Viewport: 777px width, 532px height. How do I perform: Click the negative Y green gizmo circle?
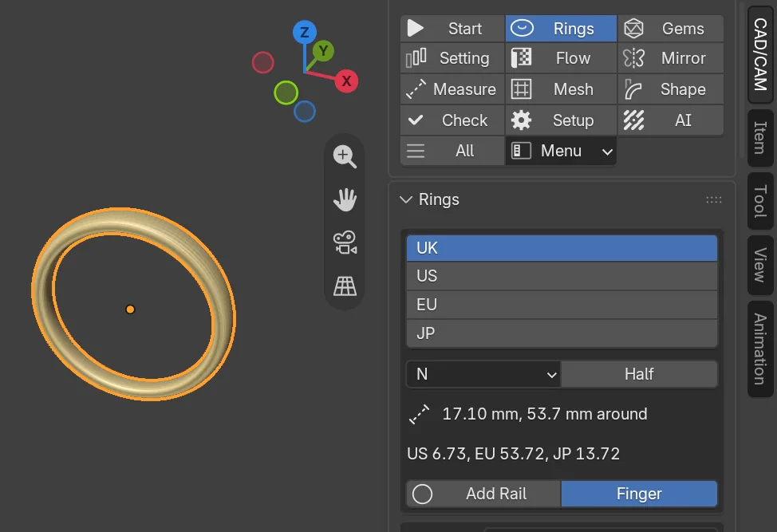tap(286, 93)
